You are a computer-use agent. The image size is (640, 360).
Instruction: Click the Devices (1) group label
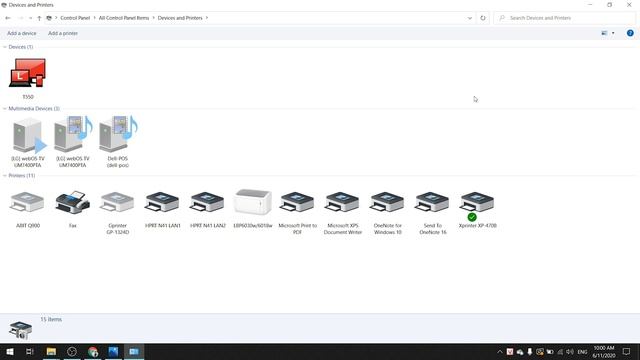pos(21,47)
